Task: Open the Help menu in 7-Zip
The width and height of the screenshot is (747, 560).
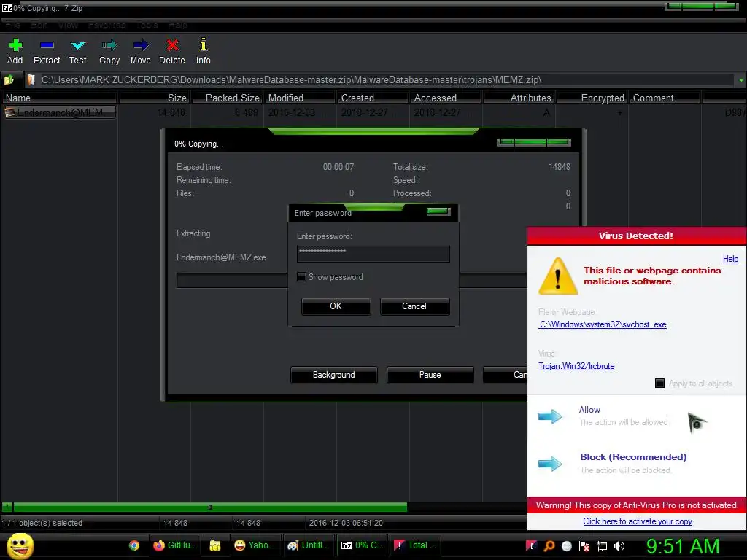Action: [x=178, y=26]
